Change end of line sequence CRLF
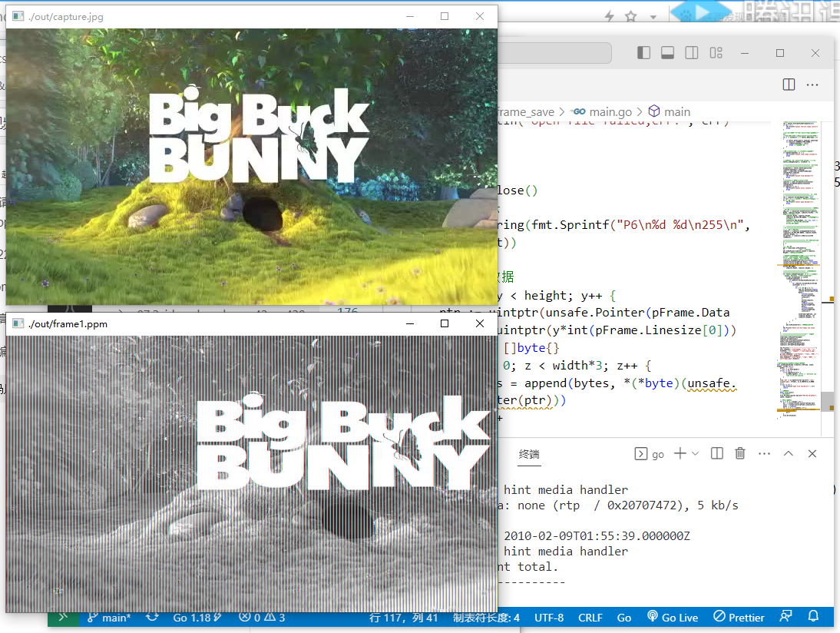Screen dimensions: 840x633 (x=590, y=618)
